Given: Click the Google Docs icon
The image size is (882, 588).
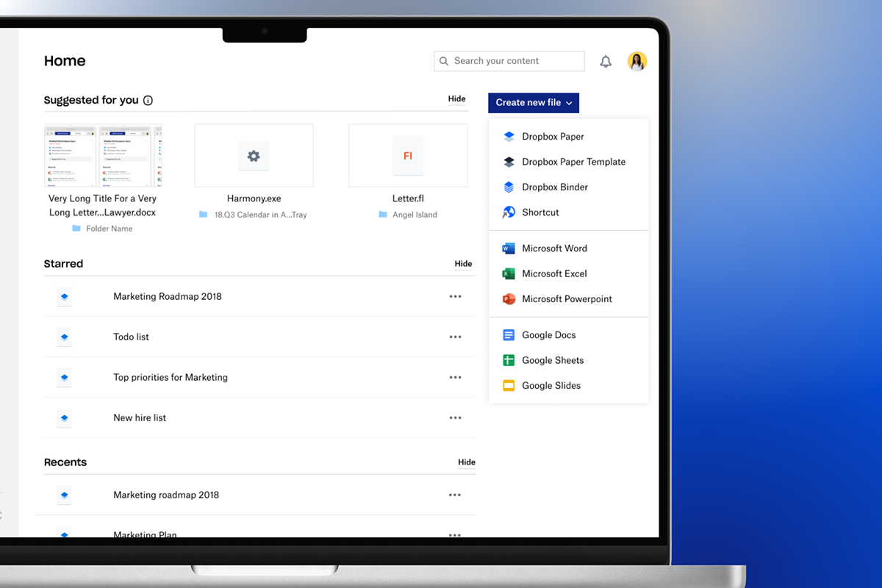Looking at the screenshot, I should pyautogui.click(x=509, y=335).
